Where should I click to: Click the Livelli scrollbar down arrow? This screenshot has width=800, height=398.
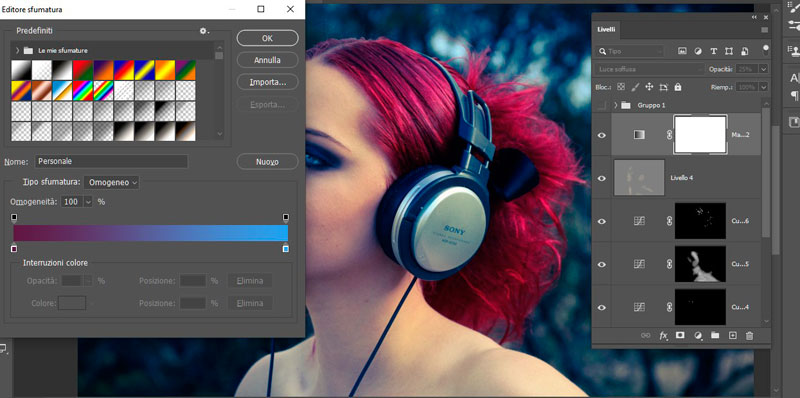pos(765,321)
